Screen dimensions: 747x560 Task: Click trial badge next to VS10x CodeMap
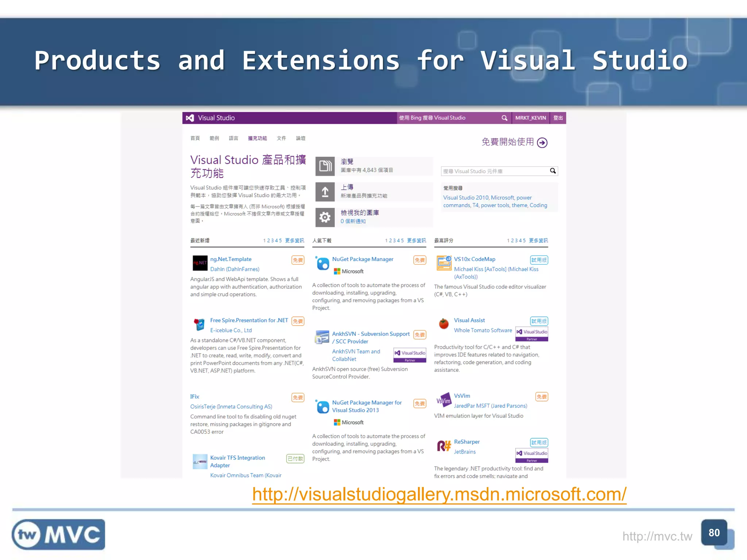tap(539, 260)
